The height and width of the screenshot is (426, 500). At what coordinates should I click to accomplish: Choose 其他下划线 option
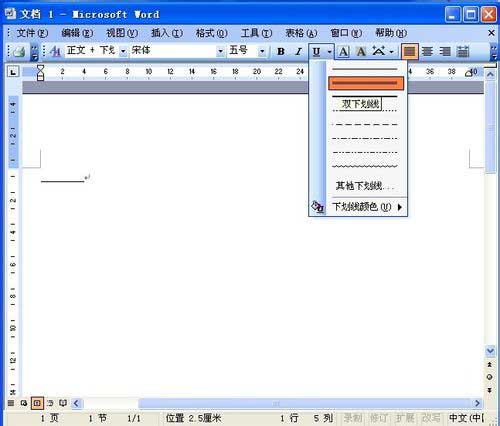tap(365, 186)
